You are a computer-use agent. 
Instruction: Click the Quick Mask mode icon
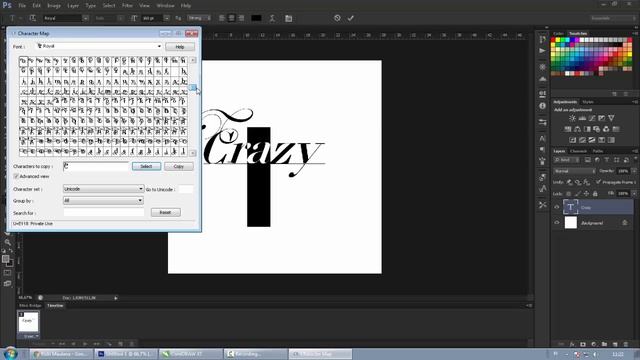point(7,273)
